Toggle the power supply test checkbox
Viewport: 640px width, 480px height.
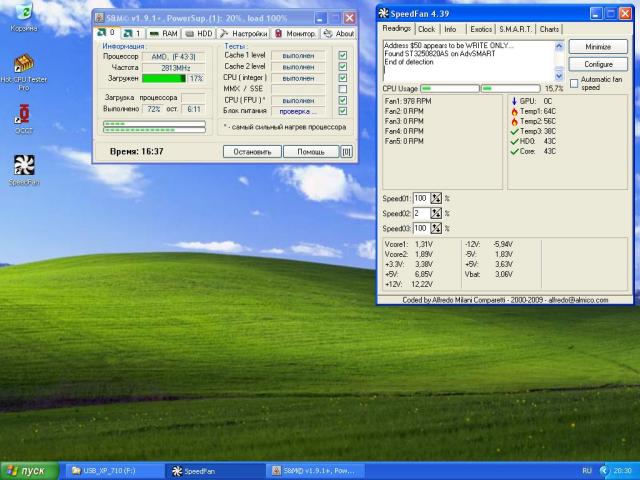click(342, 111)
